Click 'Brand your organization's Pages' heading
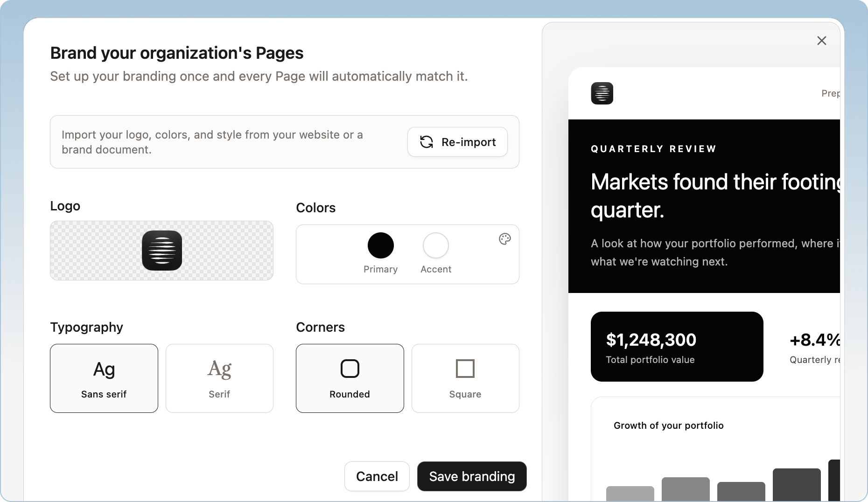Image resolution: width=868 pixels, height=502 pixels. [177, 53]
